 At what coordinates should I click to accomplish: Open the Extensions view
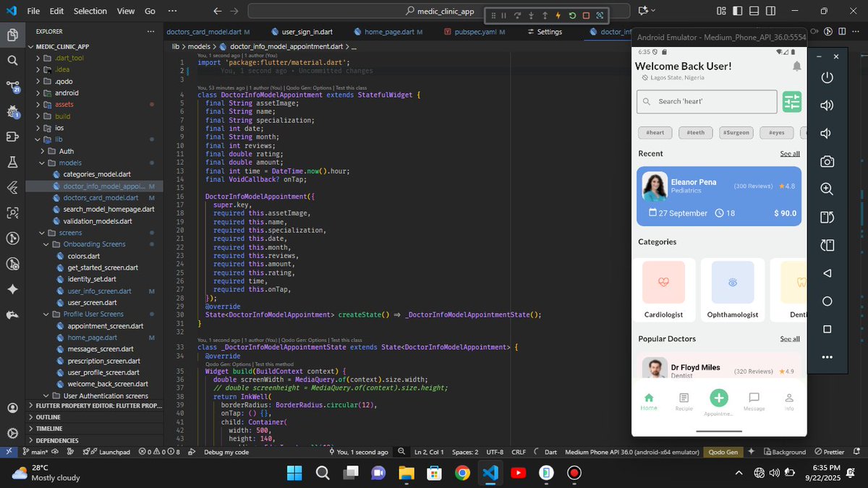[12, 137]
